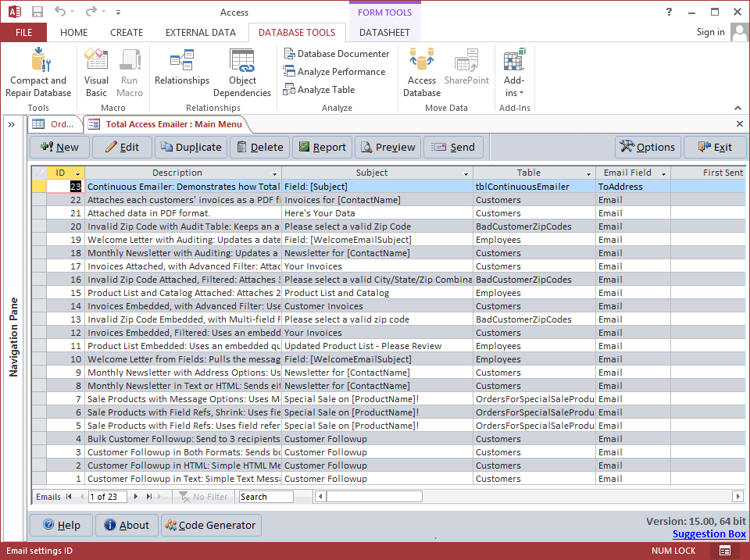This screenshot has height=560, width=750.
Task: Click the Send button
Action: tap(453, 148)
